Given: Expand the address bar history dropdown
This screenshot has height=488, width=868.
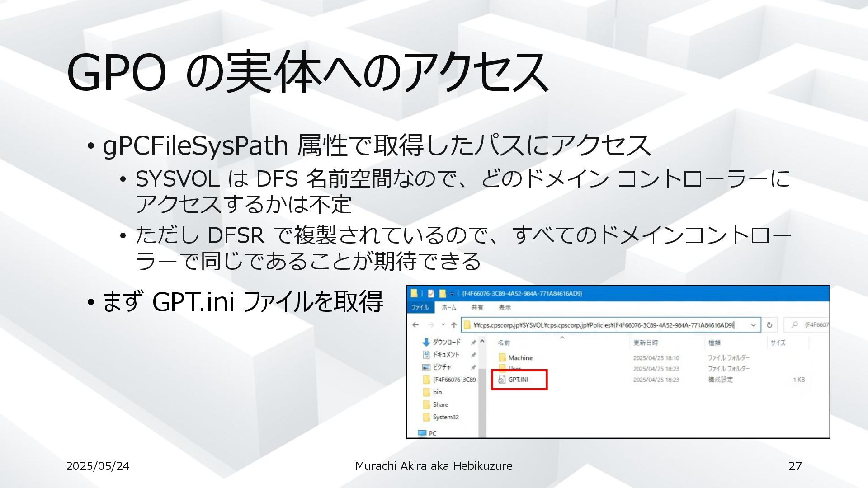Looking at the screenshot, I should point(753,325).
